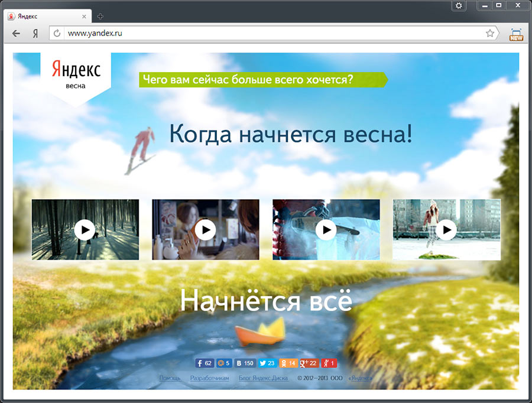Click the Facebook share button
The height and width of the screenshot is (403, 532).
(x=204, y=363)
